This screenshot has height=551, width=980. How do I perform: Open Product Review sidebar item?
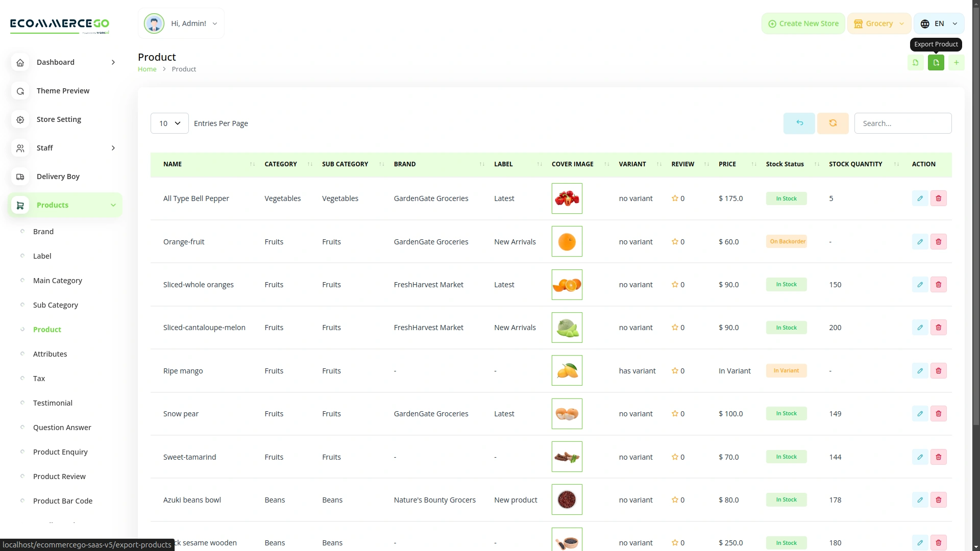pos(59,477)
